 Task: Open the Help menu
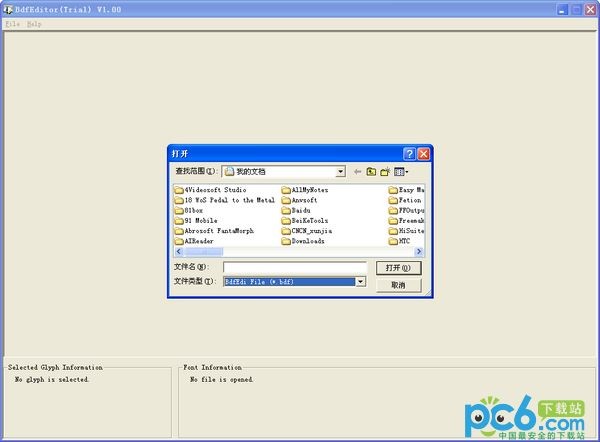pos(35,23)
